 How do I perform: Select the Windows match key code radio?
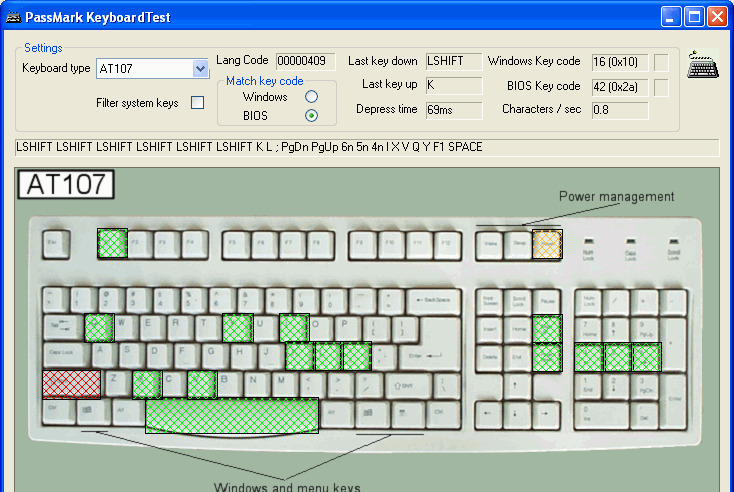click(x=311, y=96)
